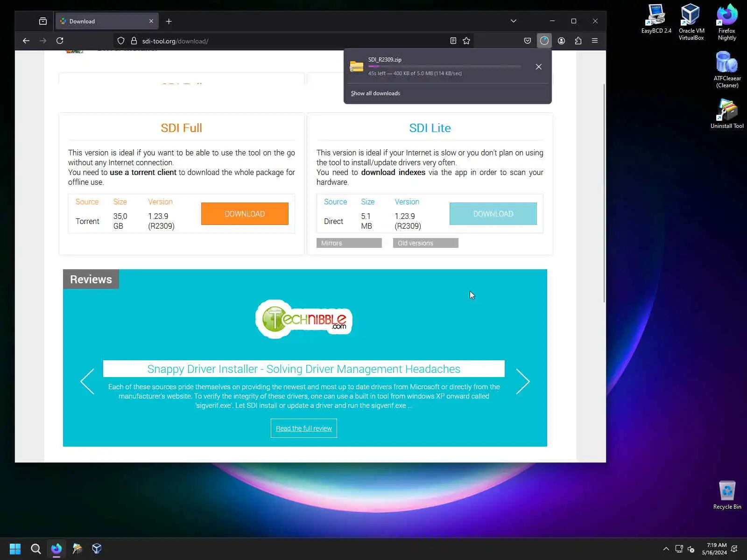Open ATFCleaear (Cleaner) desktop icon
747x560 pixels.
point(727,70)
